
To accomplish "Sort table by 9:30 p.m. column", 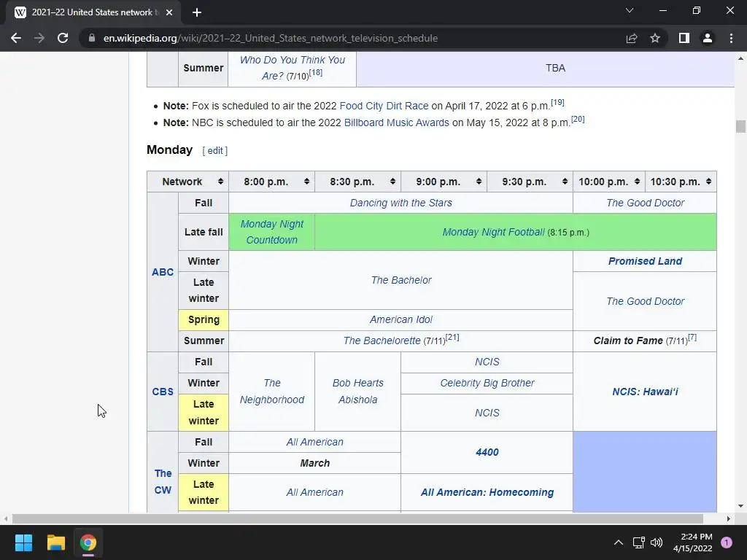I will click(x=565, y=182).
